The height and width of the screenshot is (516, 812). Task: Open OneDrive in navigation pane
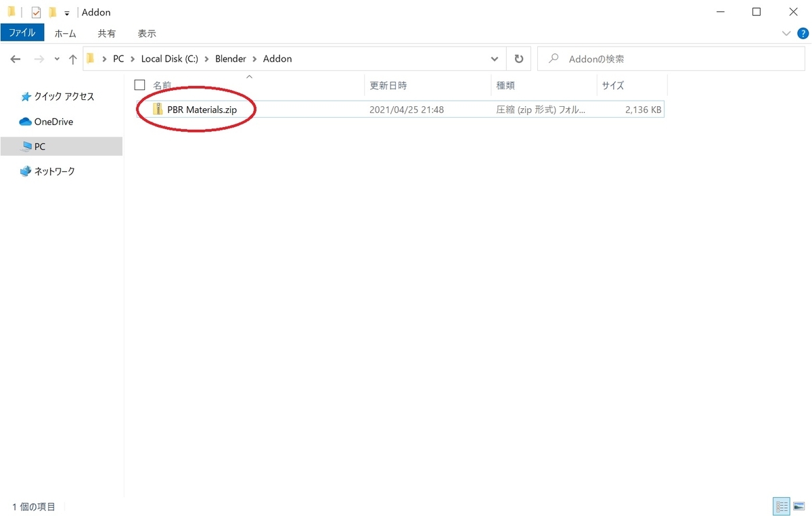point(53,122)
